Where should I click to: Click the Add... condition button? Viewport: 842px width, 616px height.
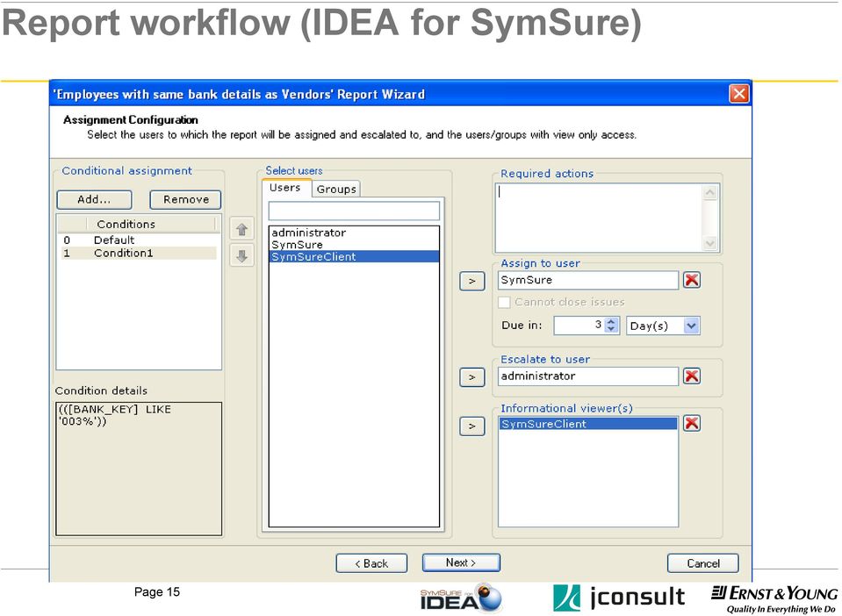[95, 199]
